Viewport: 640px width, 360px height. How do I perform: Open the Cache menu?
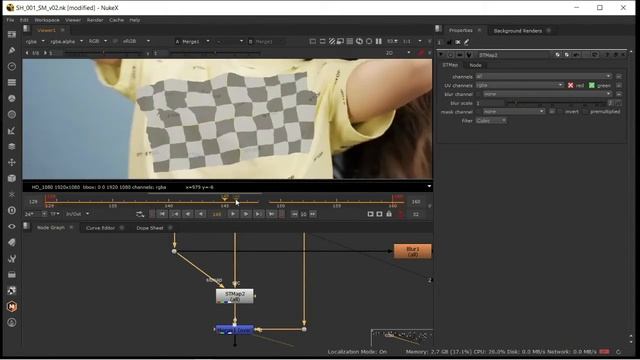(x=116, y=20)
